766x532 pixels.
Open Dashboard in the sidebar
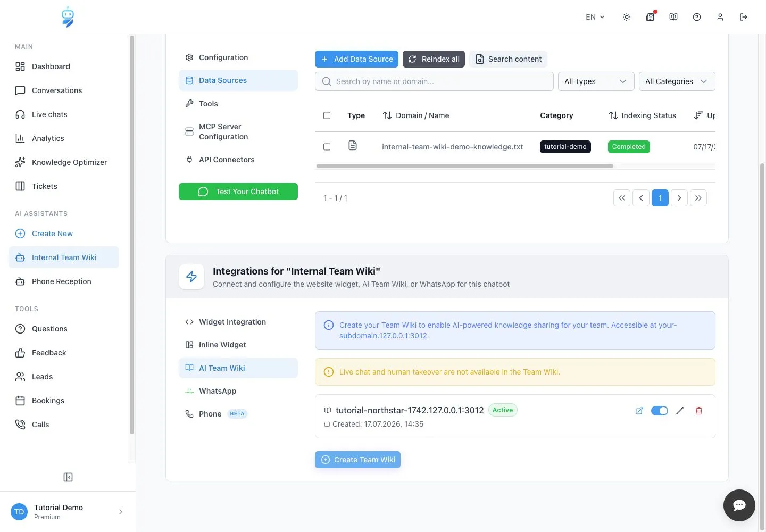pos(64,66)
